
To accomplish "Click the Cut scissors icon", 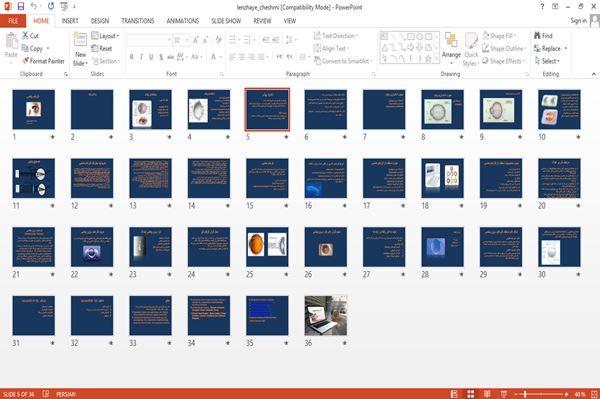I will (25, 36).
